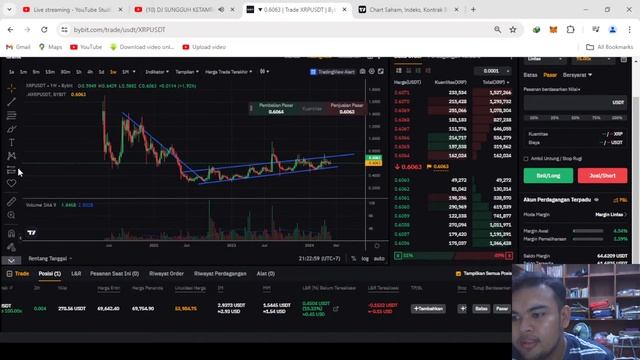The width and height of the screenshot is (640, 360).
Task: Show both-sides order book view
Action: click(x=399, y=71)
